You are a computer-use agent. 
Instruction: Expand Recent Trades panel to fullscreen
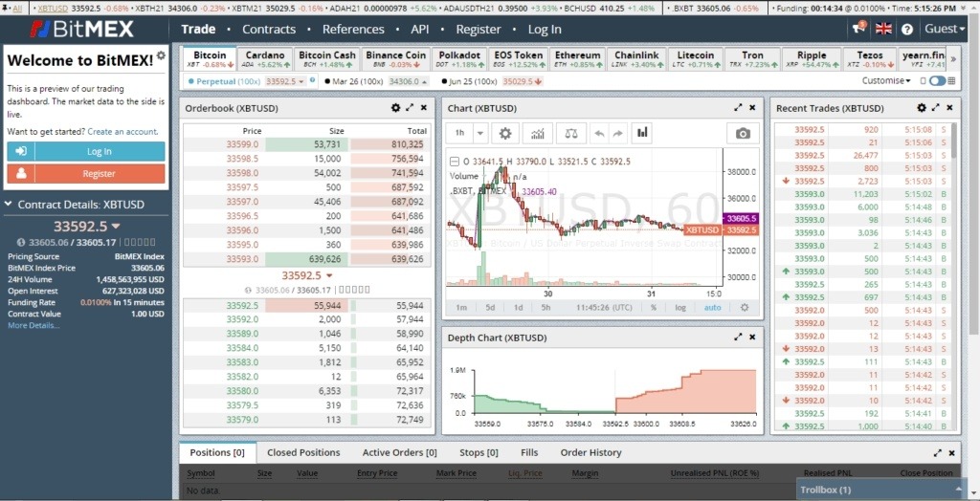click(x=936, y=107)
